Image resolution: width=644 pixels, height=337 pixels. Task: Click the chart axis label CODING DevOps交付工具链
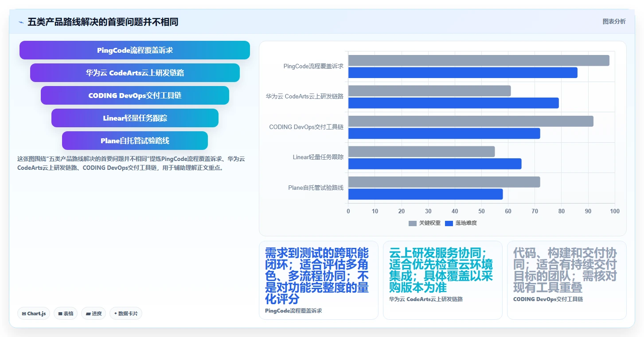click(306, 127)
